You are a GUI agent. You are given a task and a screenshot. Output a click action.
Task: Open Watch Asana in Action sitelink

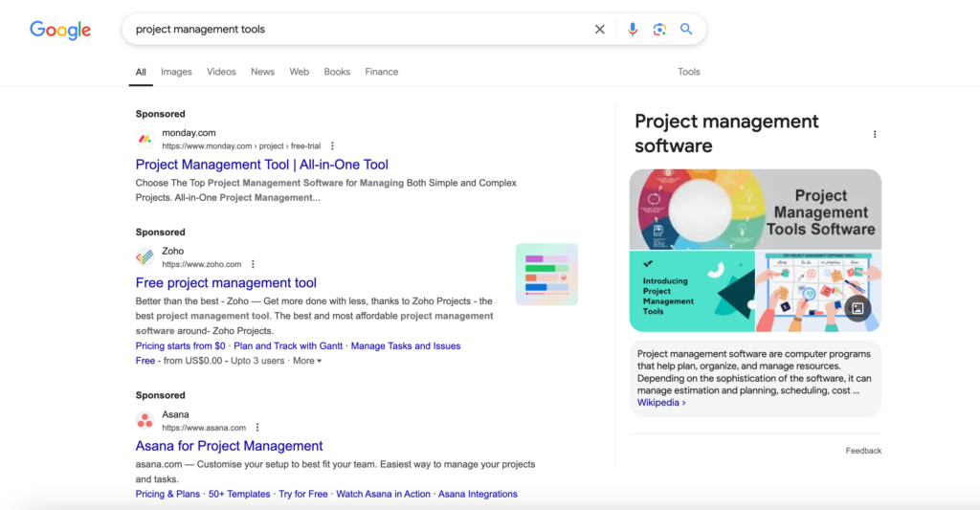pos(383,494)
